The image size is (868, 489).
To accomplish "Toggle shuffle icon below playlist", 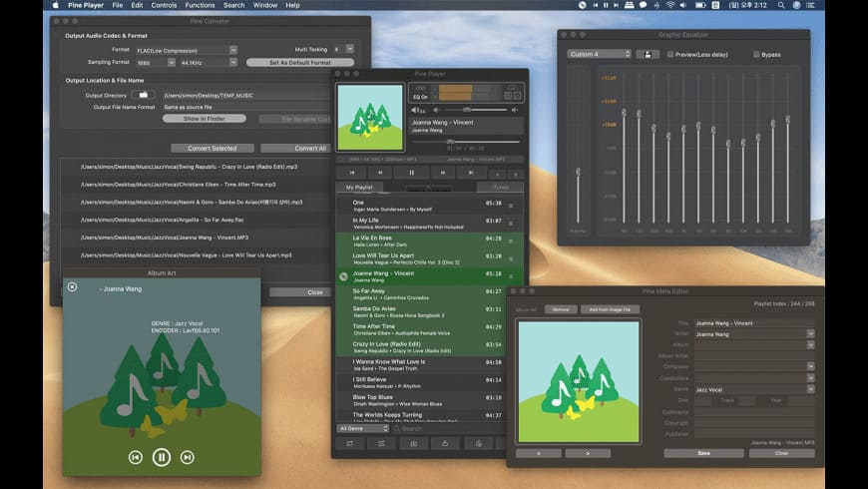I will (381, 443).
